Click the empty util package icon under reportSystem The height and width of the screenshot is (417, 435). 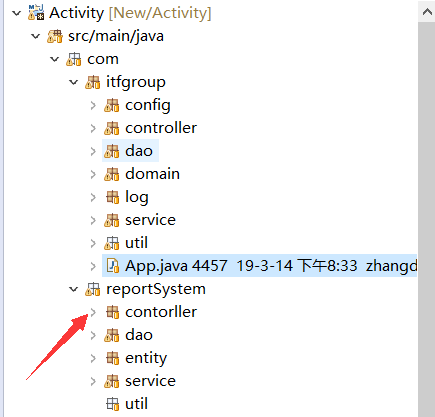pyautogui.click(x=112, y=404)
